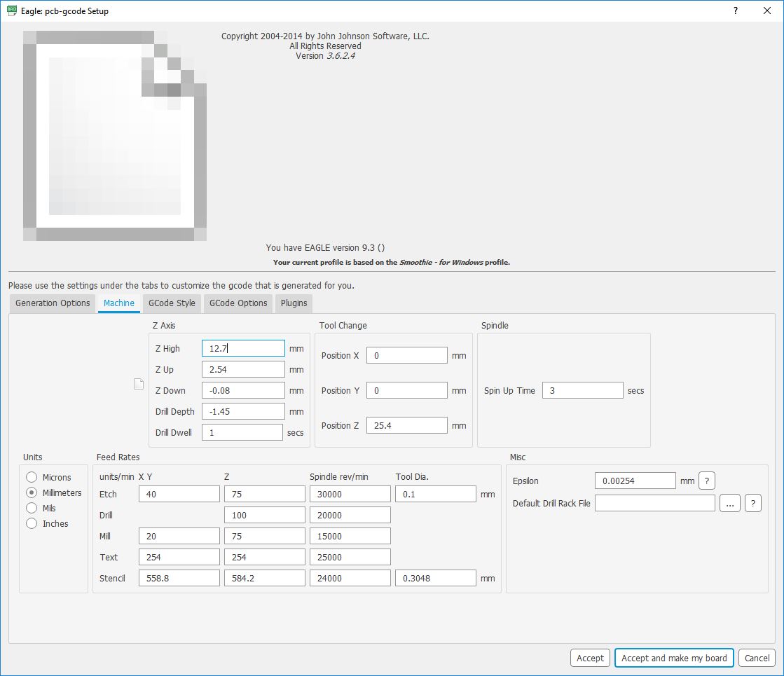Click the Etch X Y feed rate field
784x676 pixels.
[179, 494]
